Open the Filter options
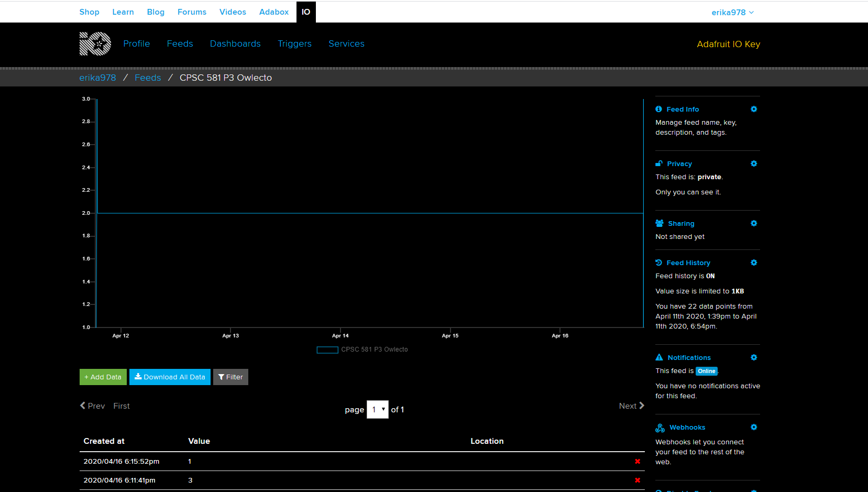The height and width of the screenshot is (492, 868). 230,377
